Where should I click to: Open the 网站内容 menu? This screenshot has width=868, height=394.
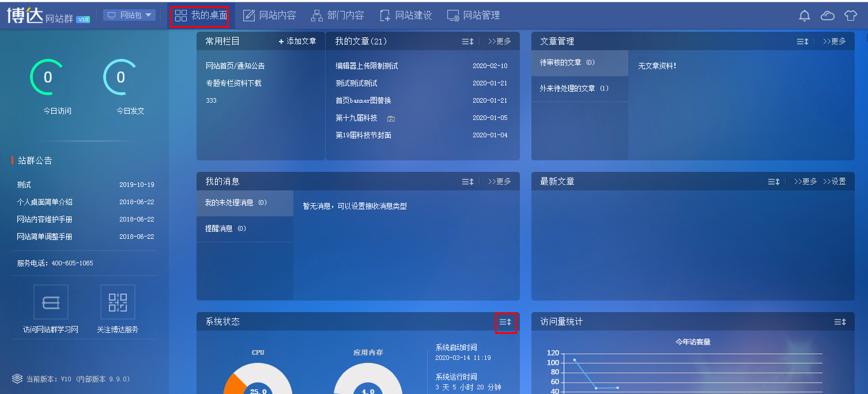pyautogui.click(x=270, y=16)
